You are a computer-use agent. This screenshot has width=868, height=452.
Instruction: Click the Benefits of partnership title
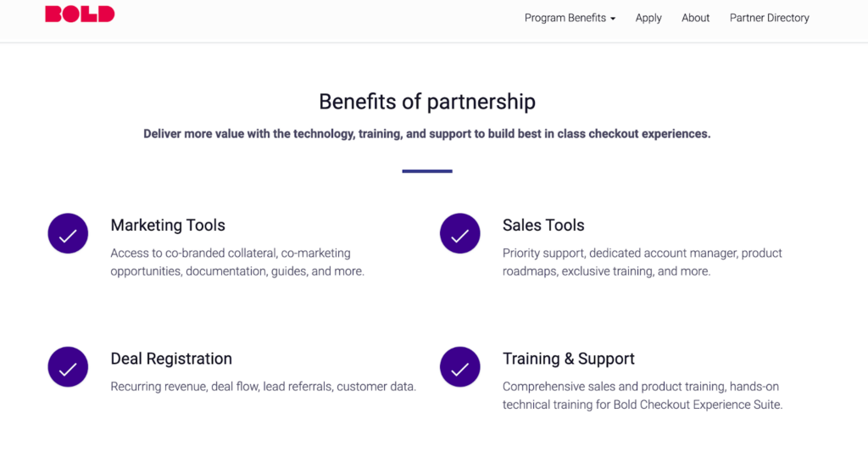(x=427, y=102)
